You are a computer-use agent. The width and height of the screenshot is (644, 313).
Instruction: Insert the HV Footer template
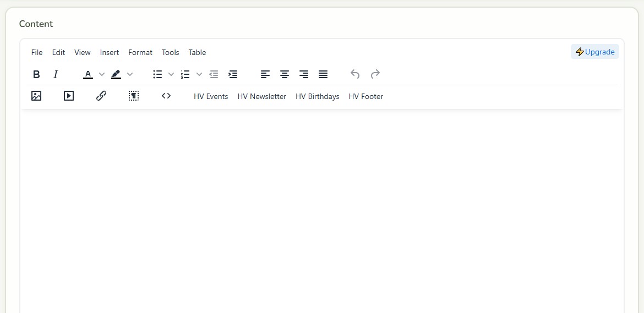[x=366, y=96]
